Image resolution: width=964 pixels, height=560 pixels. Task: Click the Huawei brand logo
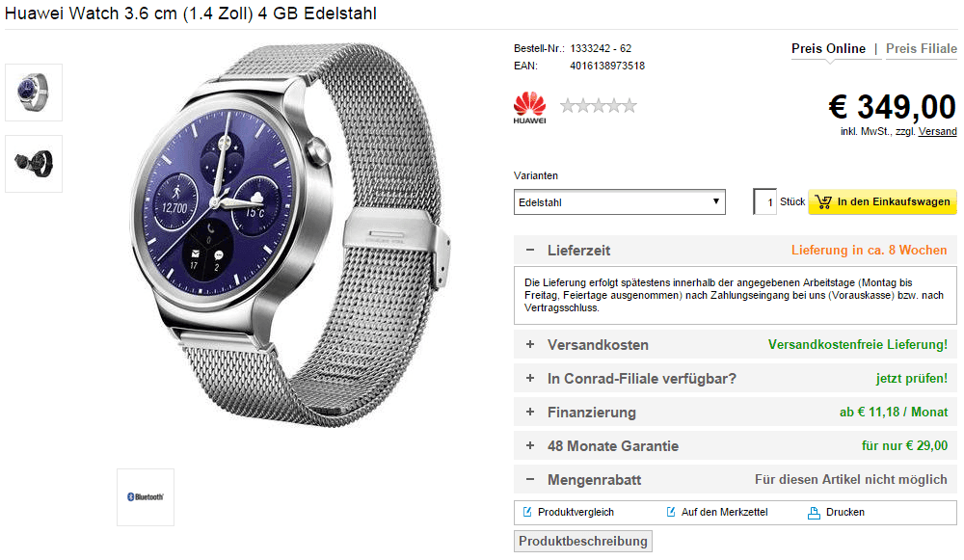529,108
